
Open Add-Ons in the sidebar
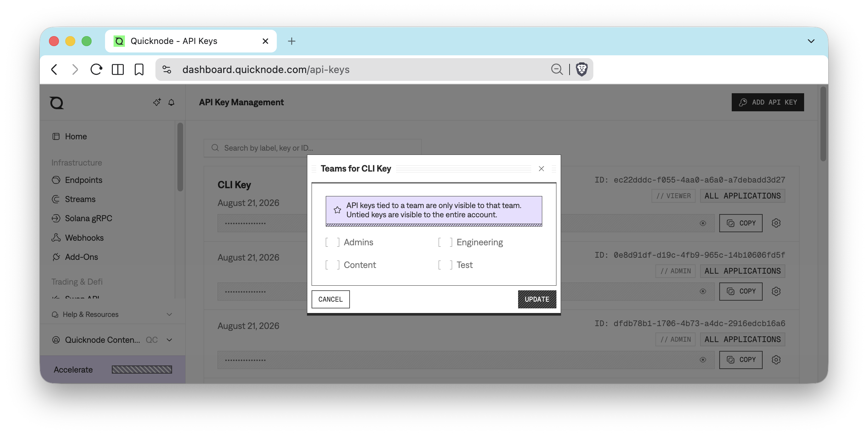pyautogui.click(x=81, y=257)
